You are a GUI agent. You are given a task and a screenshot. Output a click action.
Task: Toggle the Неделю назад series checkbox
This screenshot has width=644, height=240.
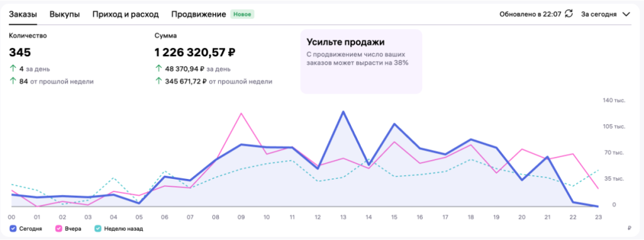click(x=97, y=229)
